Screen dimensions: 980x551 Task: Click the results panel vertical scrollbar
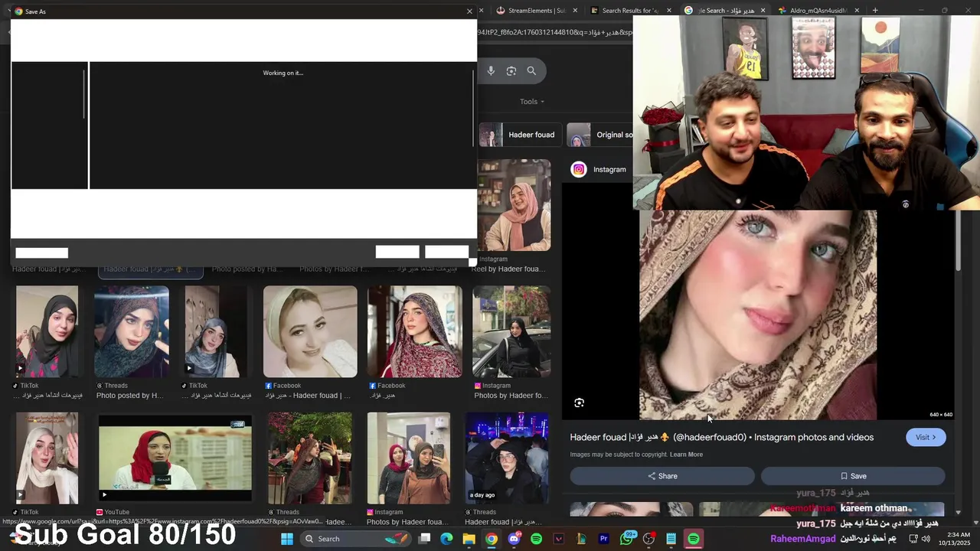(x=958, y=241)
